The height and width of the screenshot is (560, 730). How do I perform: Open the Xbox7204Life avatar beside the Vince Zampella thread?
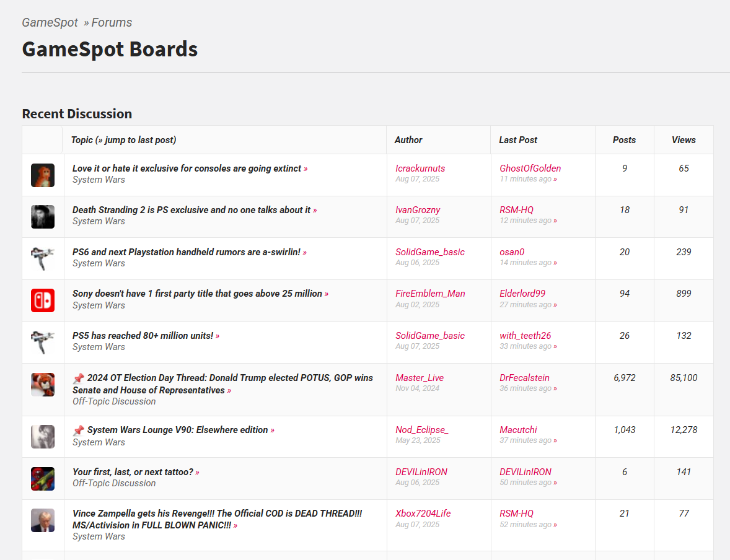click(43, 520)
